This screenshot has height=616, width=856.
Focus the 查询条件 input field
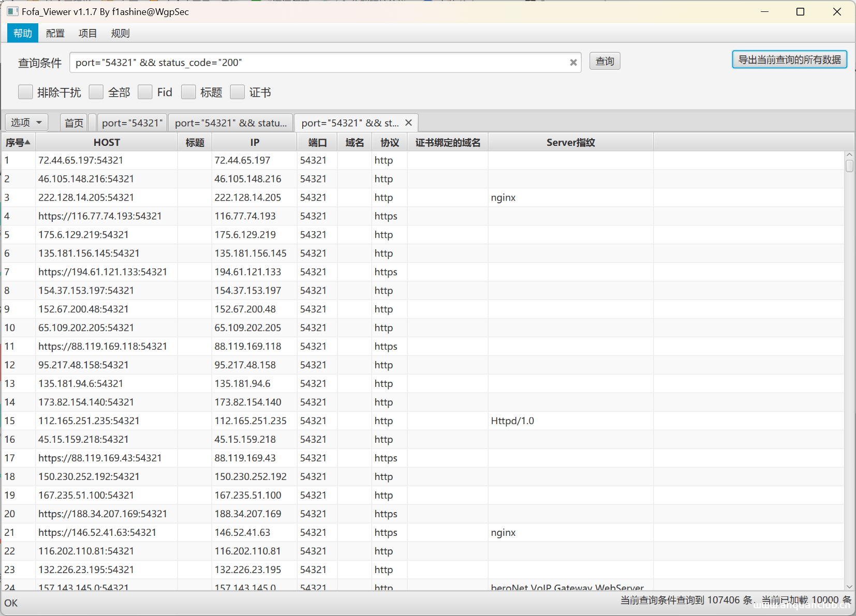coord(318,63)
